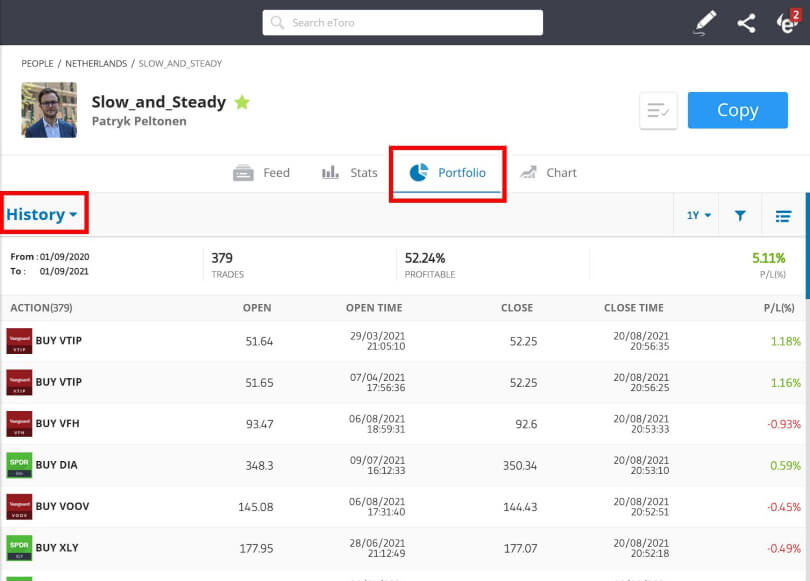Click the SPDR DIA logo

(x=19, y=465)
